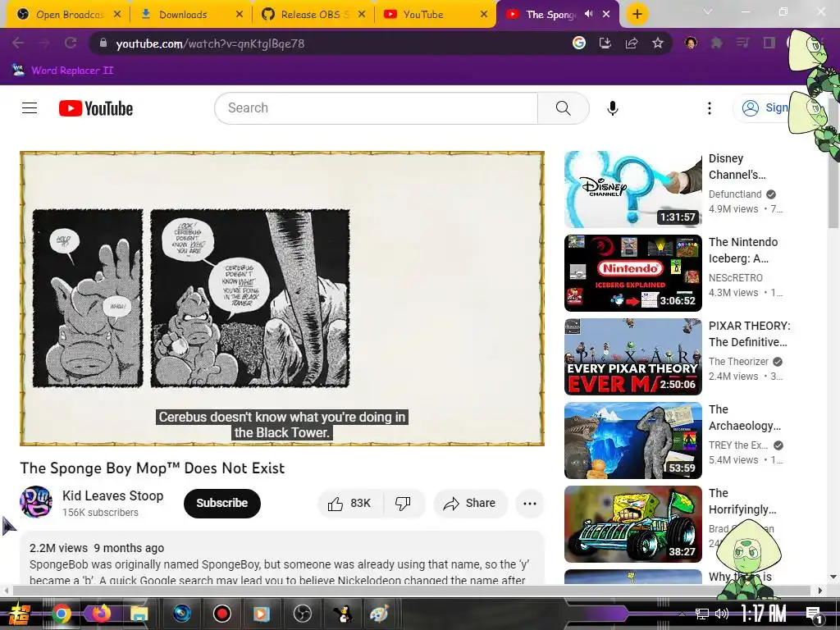Go back in browser history
This screenshot has width=840, height=630.
point(18,43)
